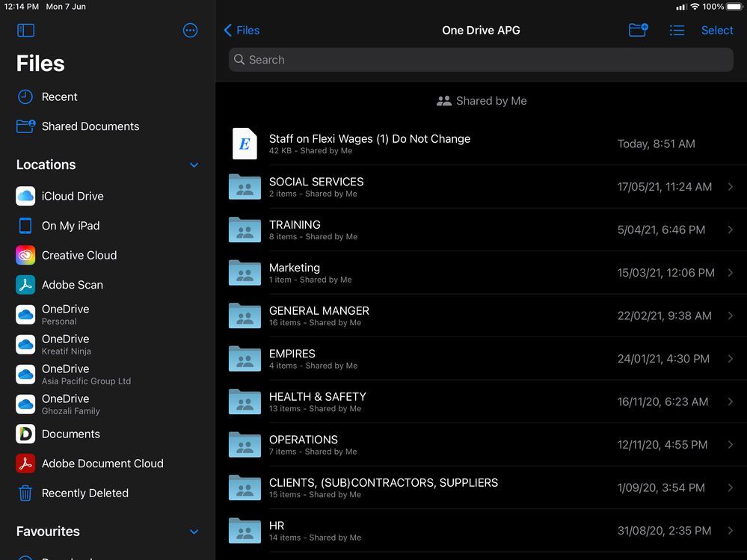
Task: Tap the Shared by Me header
Action: (482, 101)
